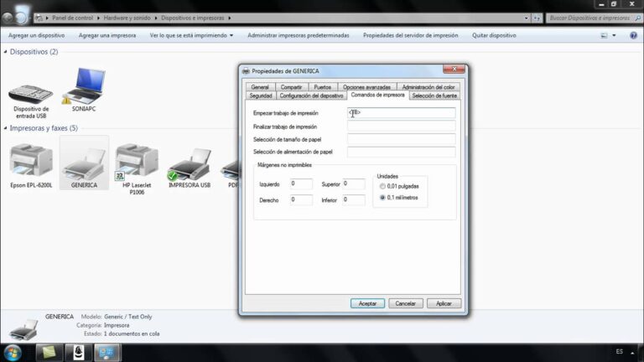Select the 0,1 milímetros units option

(x=383, y=198)
